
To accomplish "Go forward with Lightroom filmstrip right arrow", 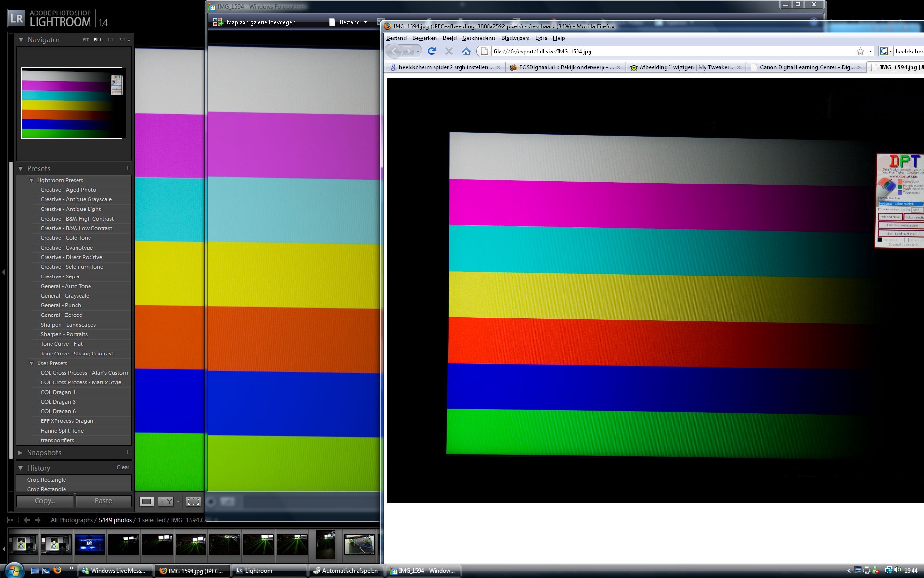I will [x=38, y=520].
